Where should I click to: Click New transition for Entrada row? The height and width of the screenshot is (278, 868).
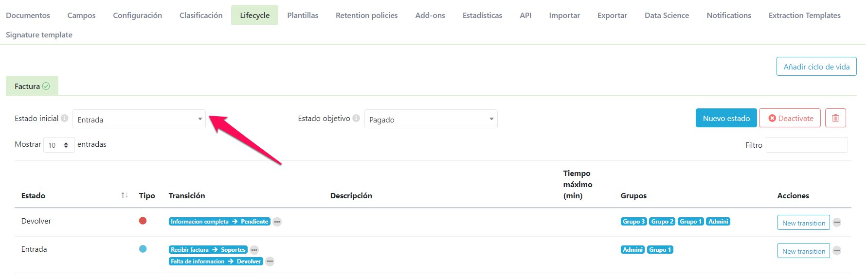[x=803, y=251]
